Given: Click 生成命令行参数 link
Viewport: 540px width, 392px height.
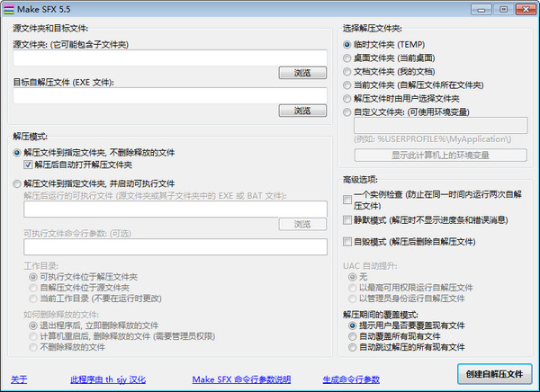Looking at the screenshot, I should coord(351,379).
